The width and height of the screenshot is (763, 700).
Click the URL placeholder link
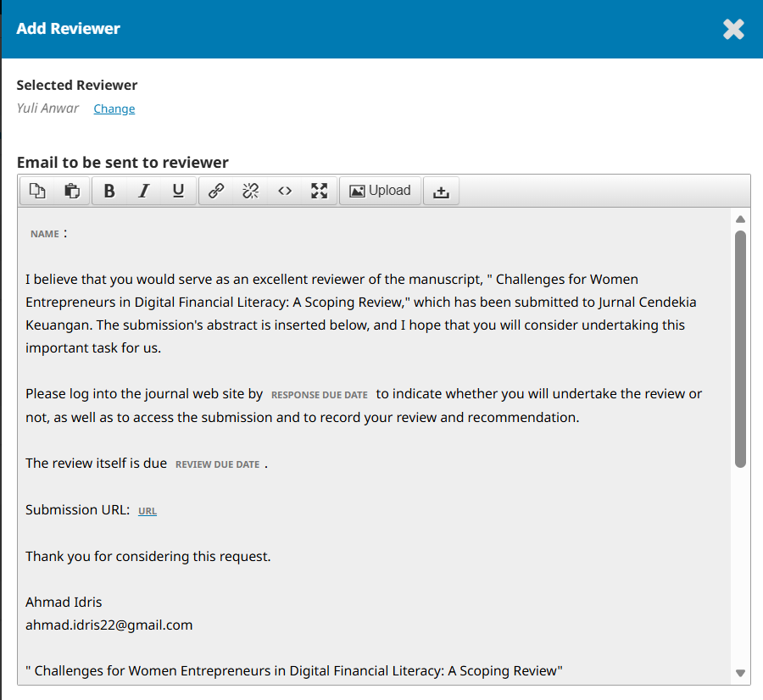148,511
